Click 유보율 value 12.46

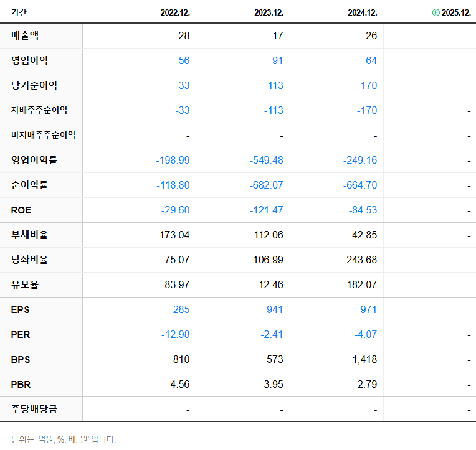tap(271, 284)
